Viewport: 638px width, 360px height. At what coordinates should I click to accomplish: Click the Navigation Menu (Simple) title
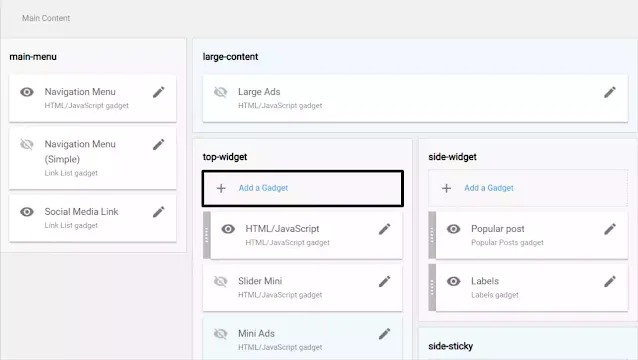point(80,152)
